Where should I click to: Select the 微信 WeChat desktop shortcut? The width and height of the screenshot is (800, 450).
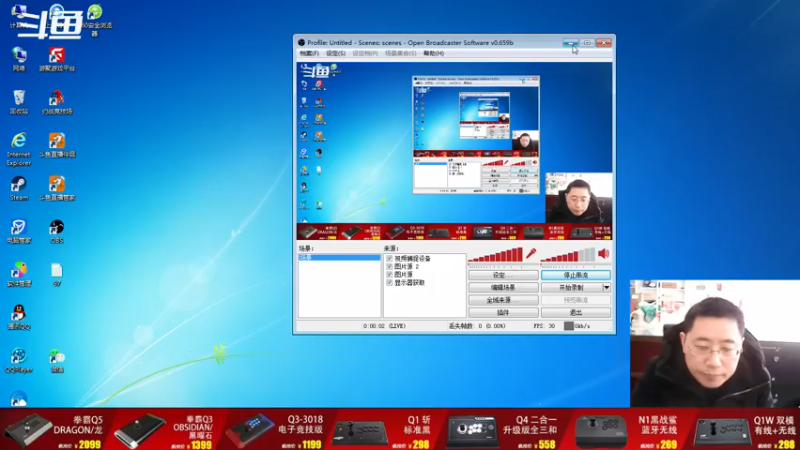click(57, 360)
